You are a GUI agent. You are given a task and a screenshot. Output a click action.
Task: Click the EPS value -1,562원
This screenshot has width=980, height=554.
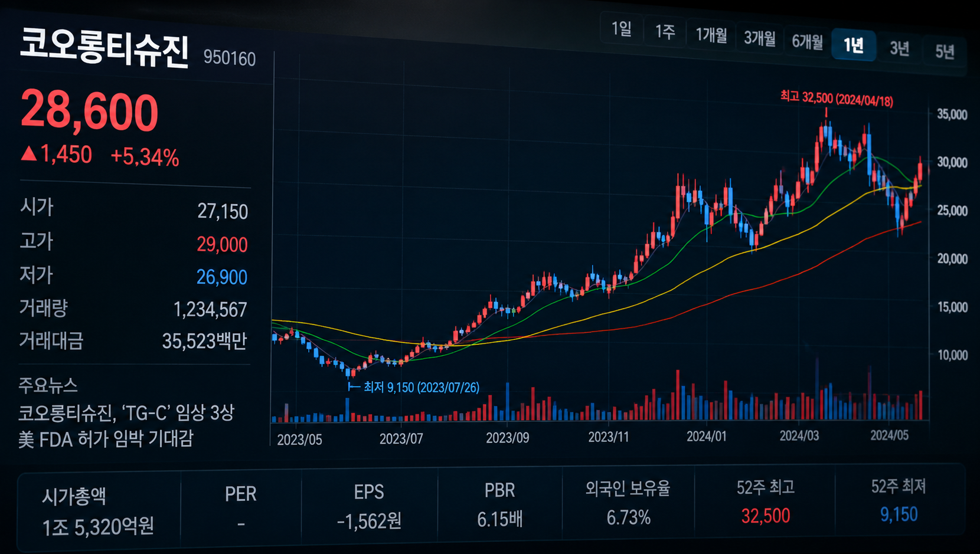[369, 521]
